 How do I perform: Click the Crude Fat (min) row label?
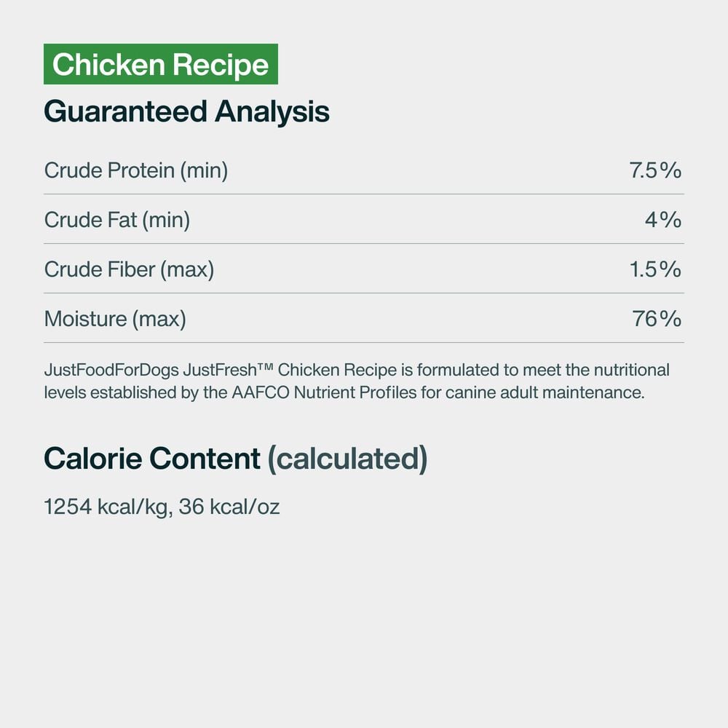(x=117, y=220)
